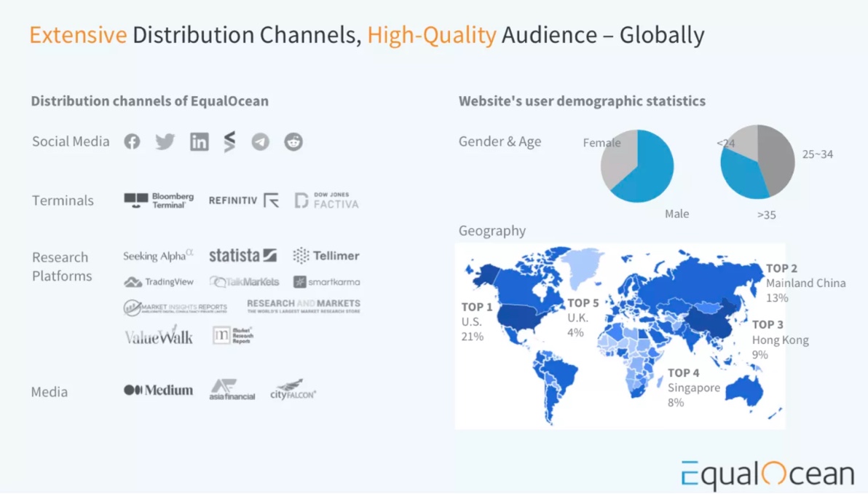This screenshot has height=494, width=868.
Task: Select the "Social Media" row label
Action: (71, 142)
